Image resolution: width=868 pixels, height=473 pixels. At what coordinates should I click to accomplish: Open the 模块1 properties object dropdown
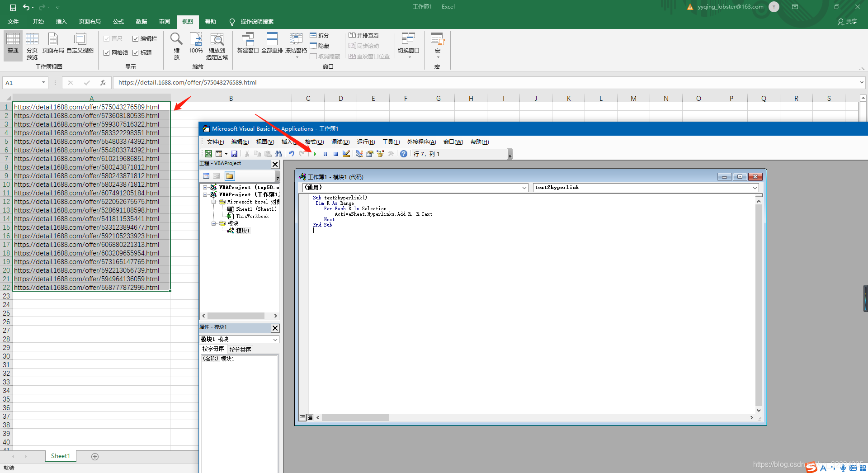tap(275, 340)
